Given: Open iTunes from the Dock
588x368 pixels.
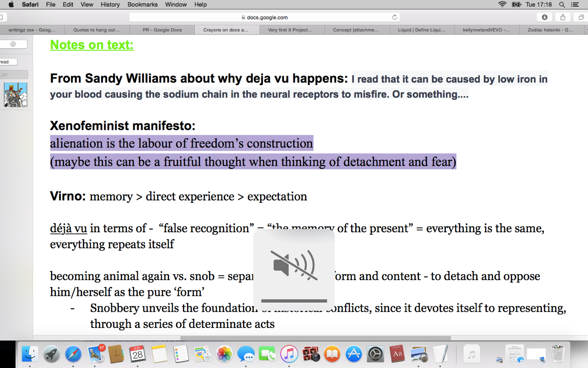Looking at the screenshot, I should [289, 354].
